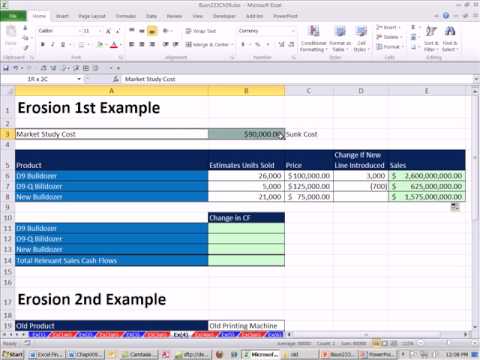Click the Sunk Cost cell
This screenshot has width=480, height=360.
(x=309, y=134)
